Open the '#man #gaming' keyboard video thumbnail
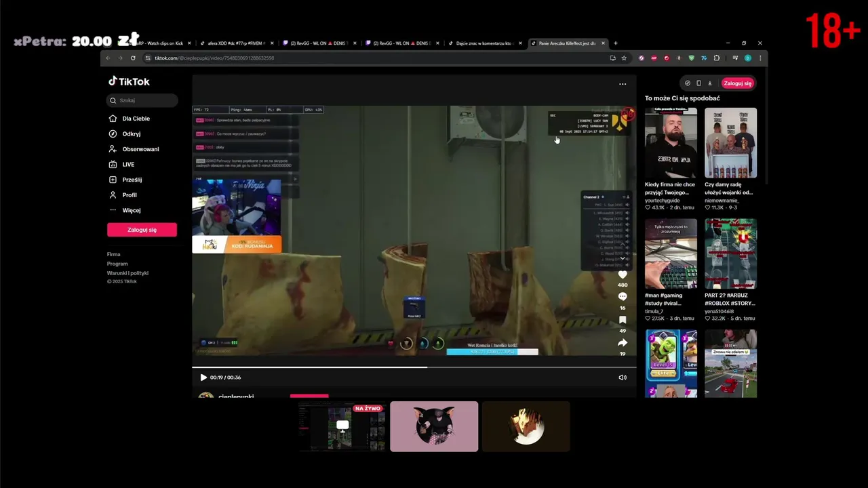Screen dimensions: 868x488 [x=671, y=253]
